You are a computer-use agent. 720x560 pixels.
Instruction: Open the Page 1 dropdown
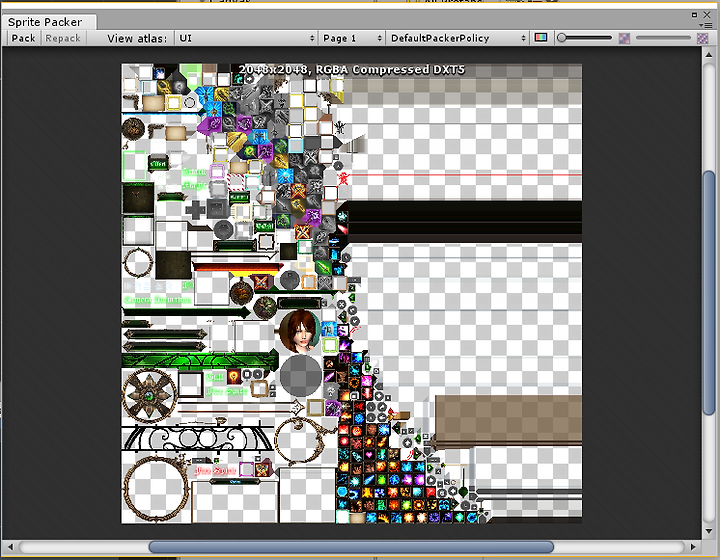coord(352,38)
